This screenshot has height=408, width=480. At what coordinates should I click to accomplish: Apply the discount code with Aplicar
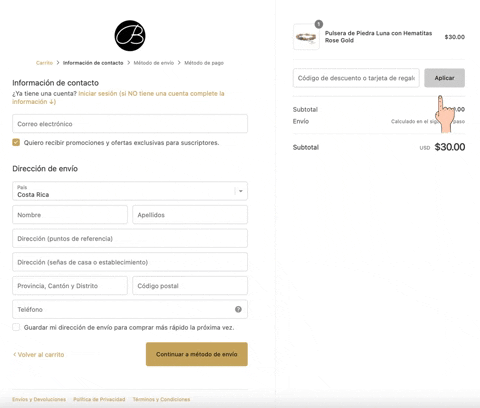point(444,78)
